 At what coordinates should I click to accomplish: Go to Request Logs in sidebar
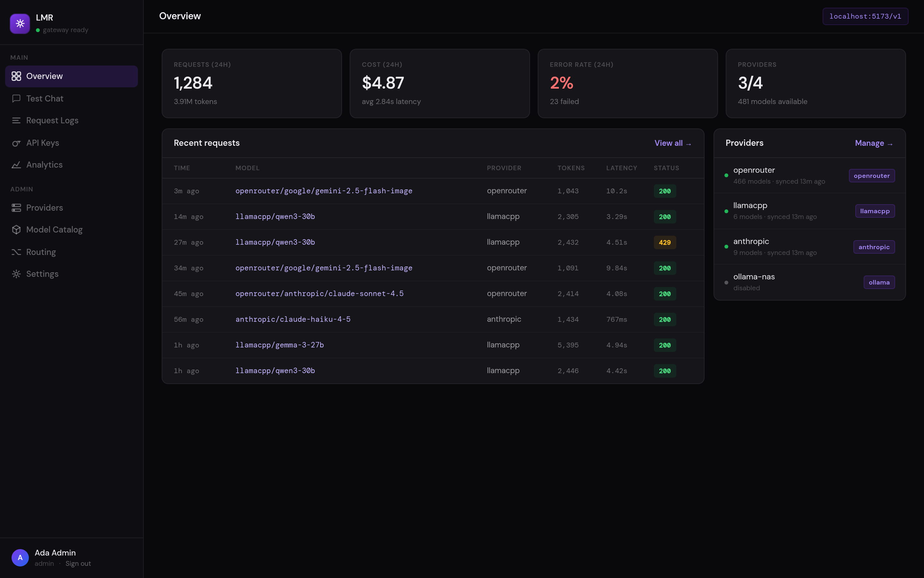tap(72, 120)
